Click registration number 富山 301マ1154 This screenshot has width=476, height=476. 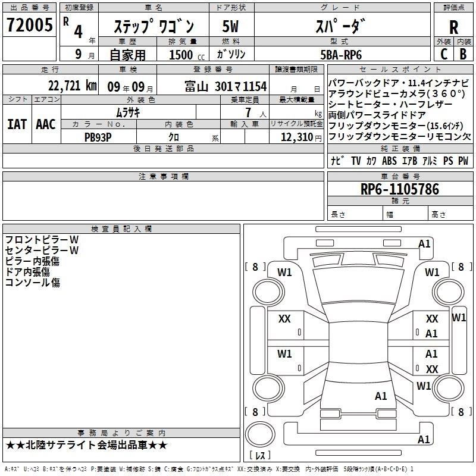[x=226, y=86]
